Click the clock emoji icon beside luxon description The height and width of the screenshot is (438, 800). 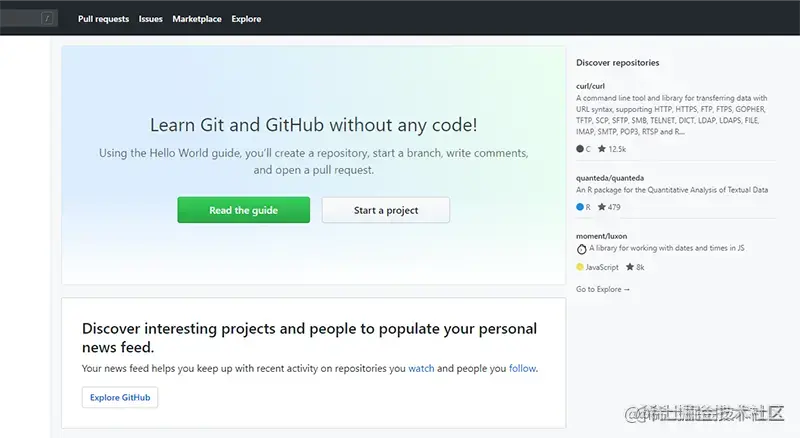coord(581,248)
